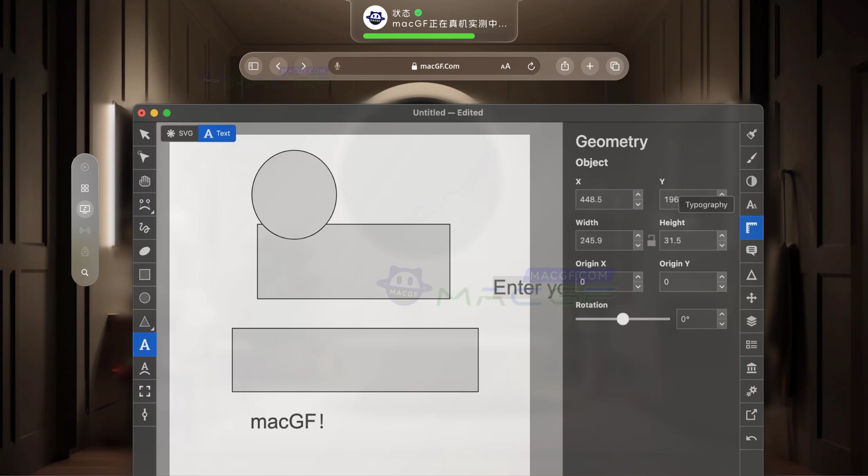Image resolution: width=868 pixels, height=476 pixels.
Task: Decrease the Height value stepper
Action: (x=722, y=245)
